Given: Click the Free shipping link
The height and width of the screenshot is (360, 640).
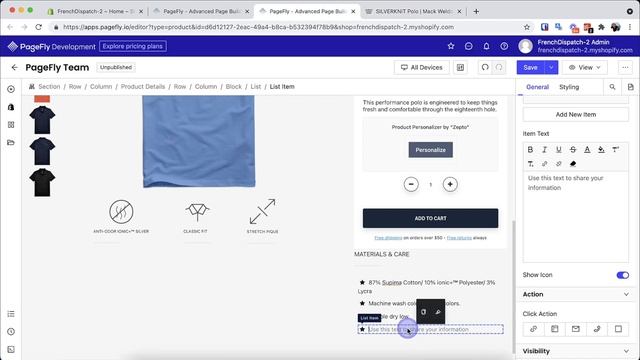Looking at the screenshot, I should [x=388, y=238].
